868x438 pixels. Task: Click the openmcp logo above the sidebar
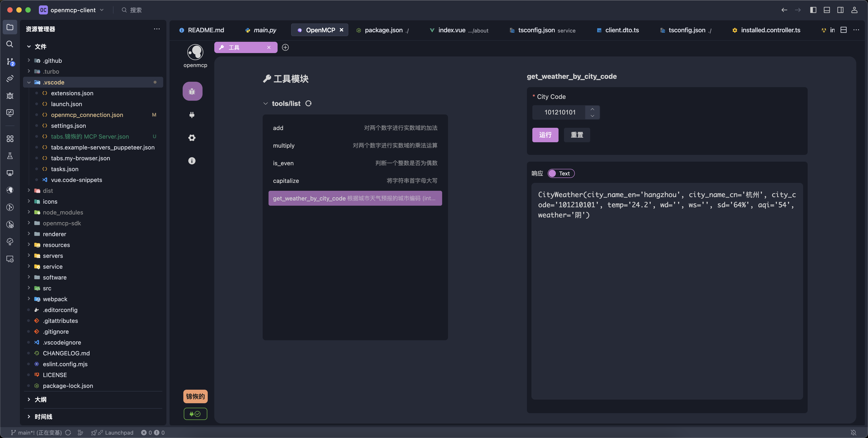195,51
